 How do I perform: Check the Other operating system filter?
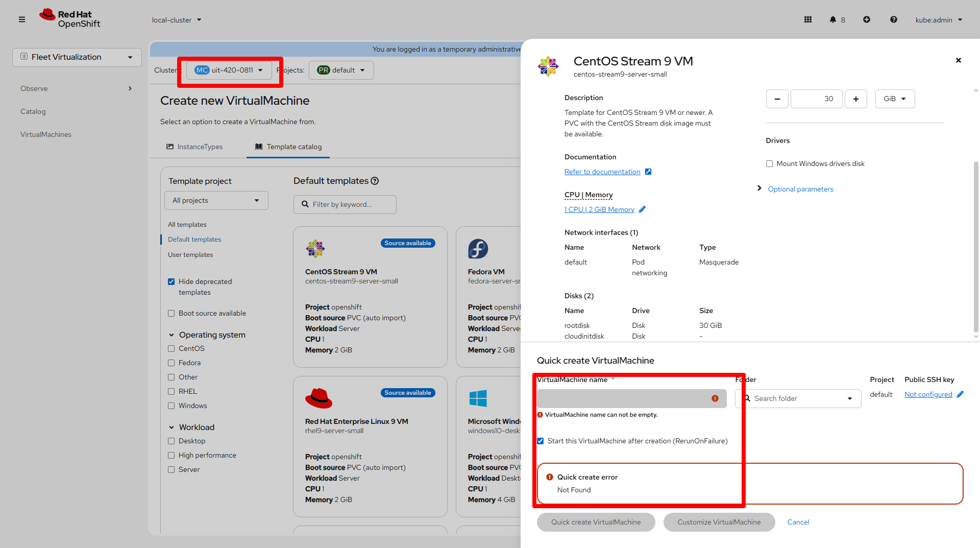point(171,377)
